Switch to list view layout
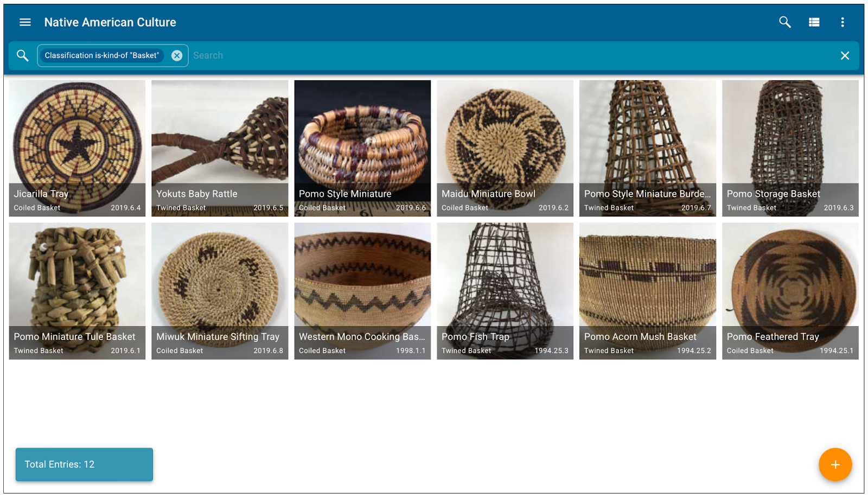This screenshot has height=497, width=868. click(814, 22)
